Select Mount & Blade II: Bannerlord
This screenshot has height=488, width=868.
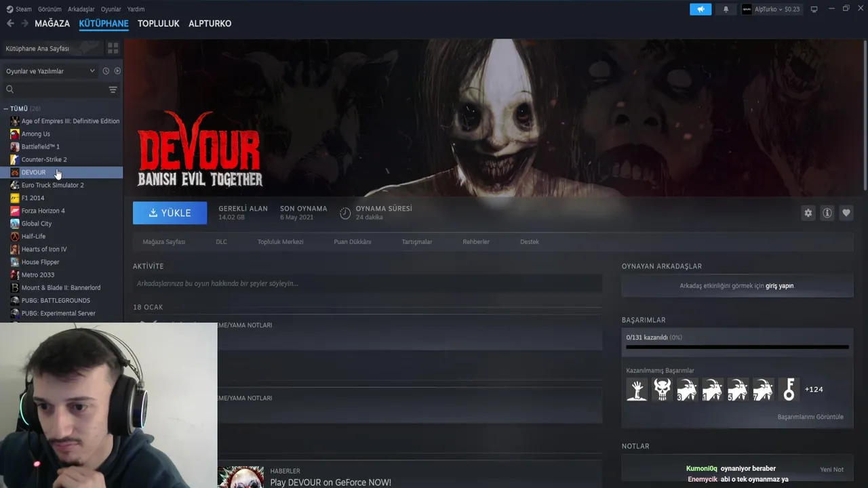(61, 288)
